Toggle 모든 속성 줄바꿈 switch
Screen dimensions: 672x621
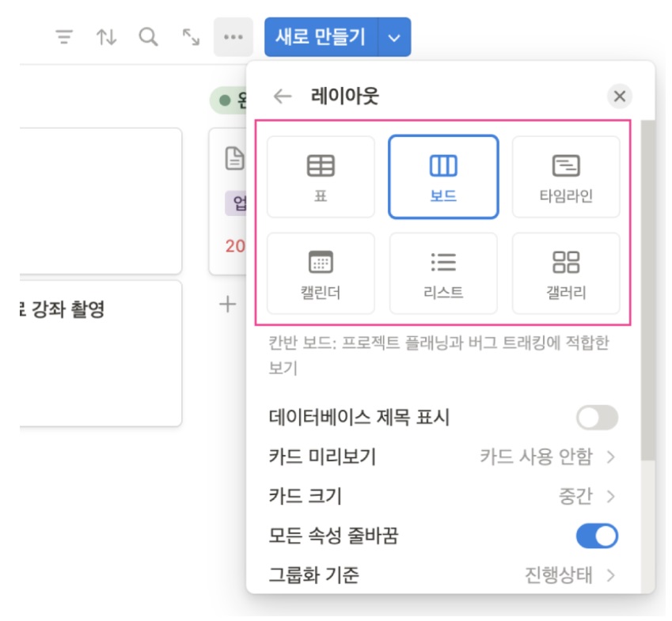(x=597, y=536)
